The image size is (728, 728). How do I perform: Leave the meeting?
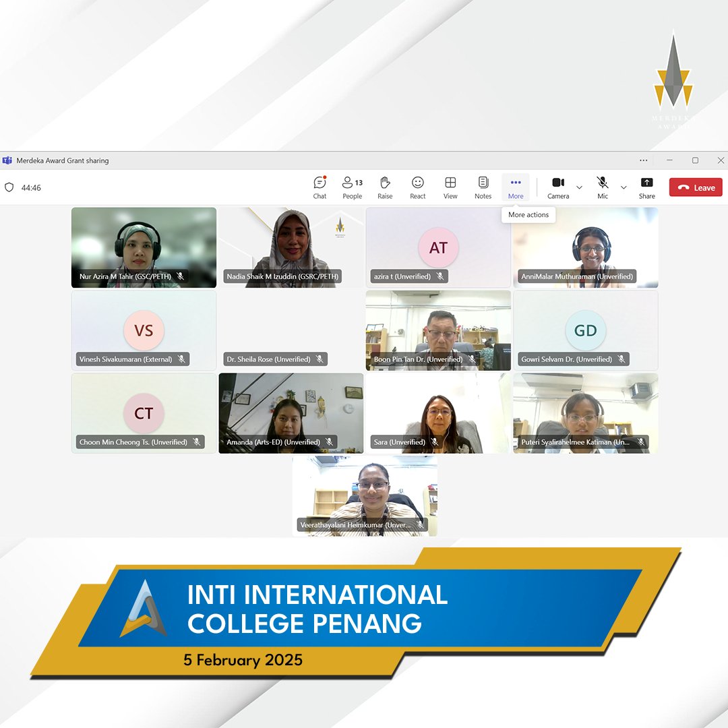(696, 187)
